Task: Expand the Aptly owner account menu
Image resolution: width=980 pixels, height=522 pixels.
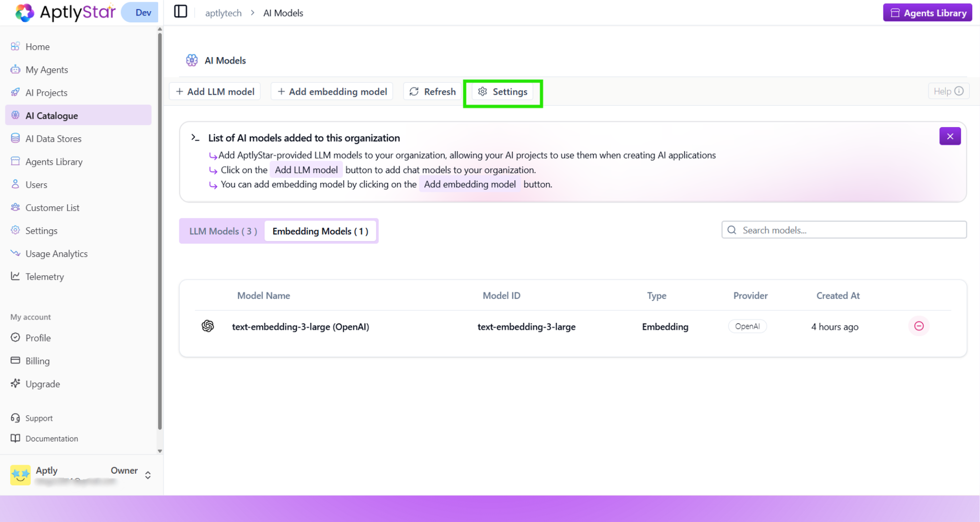Action: (147, 475)
